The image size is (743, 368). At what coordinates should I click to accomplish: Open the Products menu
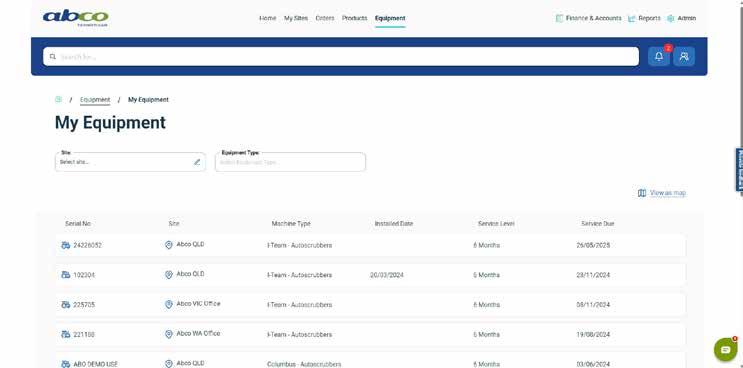(x=354, y=18)
